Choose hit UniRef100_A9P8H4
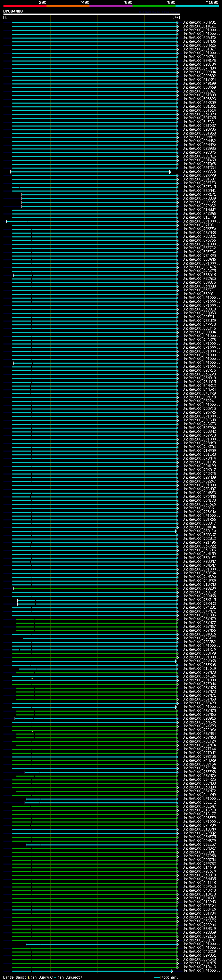This screenshot has width=222, height=980. pyautogui.click(x=199, y=72)
